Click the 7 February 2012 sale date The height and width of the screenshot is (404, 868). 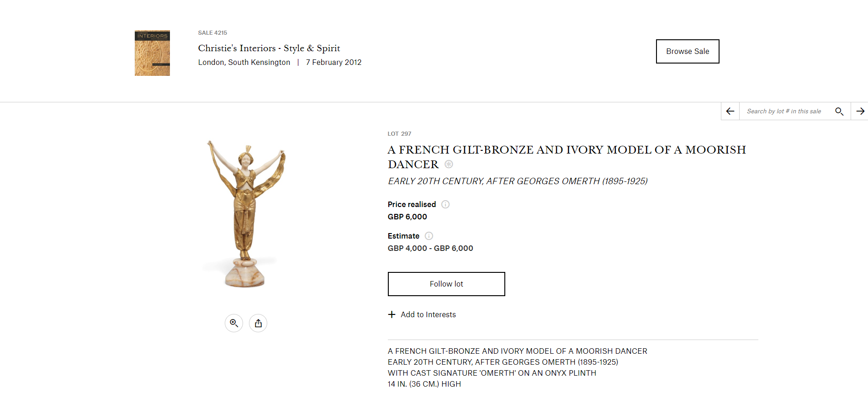coord(333,62)
